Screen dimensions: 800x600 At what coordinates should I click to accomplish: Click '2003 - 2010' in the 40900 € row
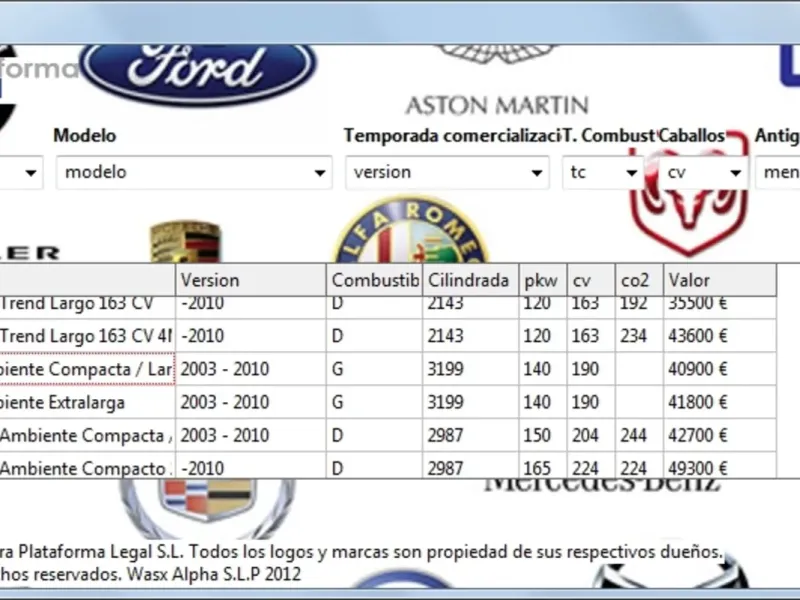coord(251,369)
